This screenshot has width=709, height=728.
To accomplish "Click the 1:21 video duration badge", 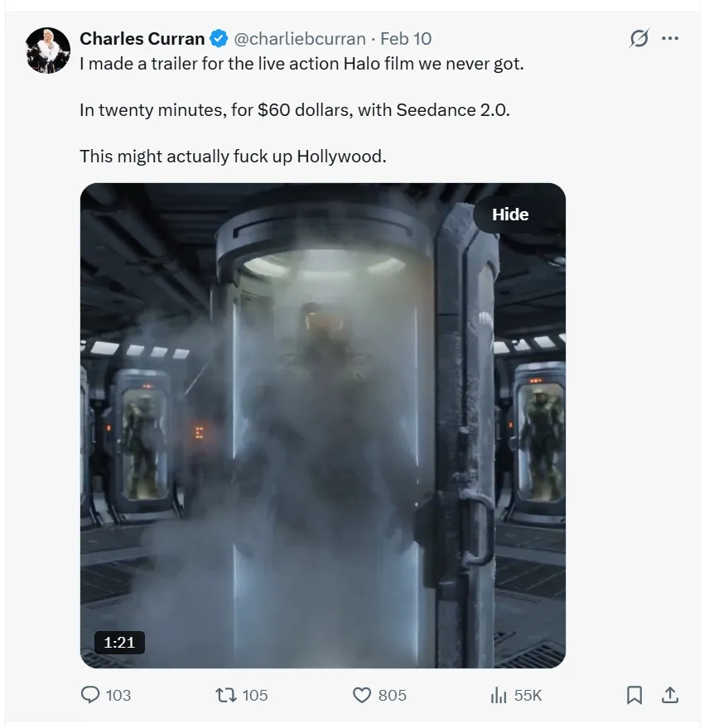I will pyautogui.click(x=119, y=642).
